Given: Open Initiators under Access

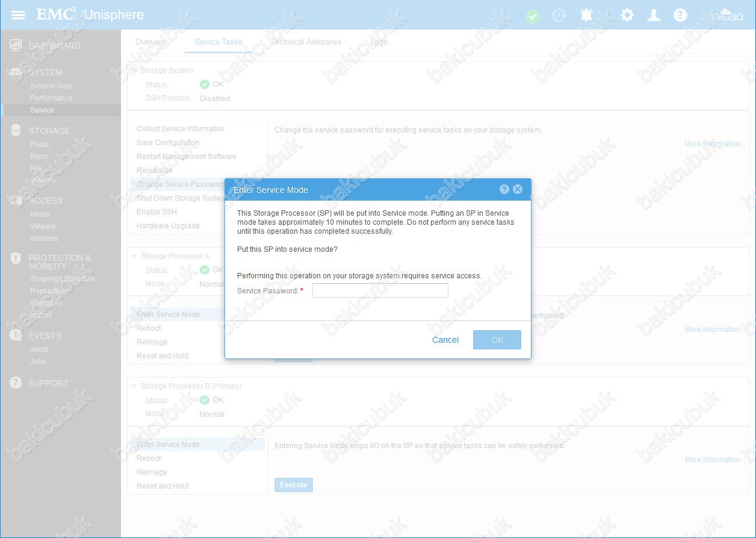Looking at the screenshot, I should click(44, 239).
